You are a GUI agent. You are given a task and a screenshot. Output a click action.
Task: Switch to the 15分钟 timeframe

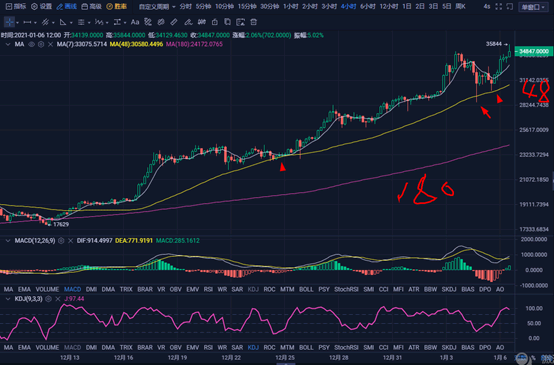[247, 6]
